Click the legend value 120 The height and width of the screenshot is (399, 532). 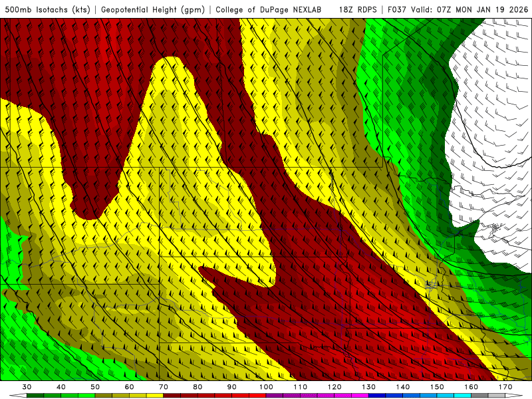pyautogui.click(x=334, y=387)
